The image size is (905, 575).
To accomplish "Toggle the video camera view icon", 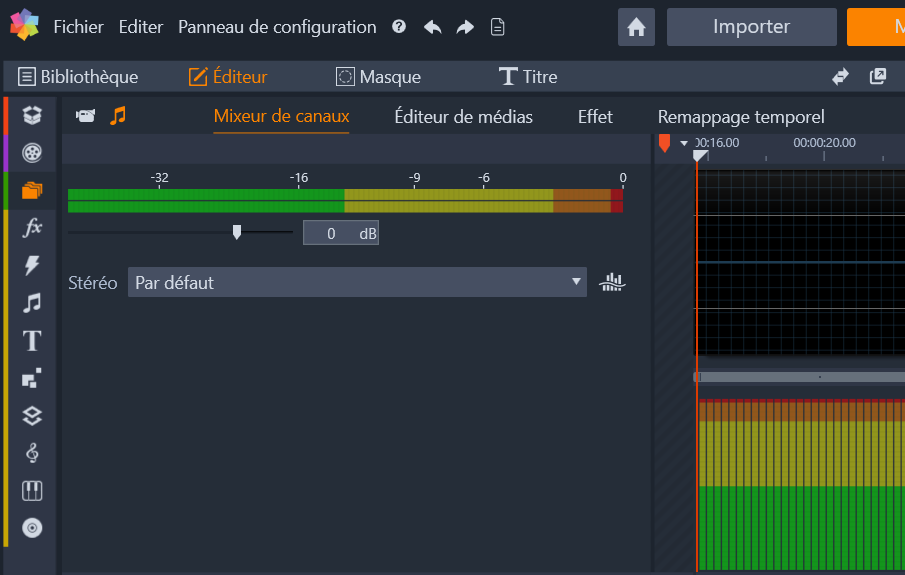I will pyautogui.click(x=86, y=116).
